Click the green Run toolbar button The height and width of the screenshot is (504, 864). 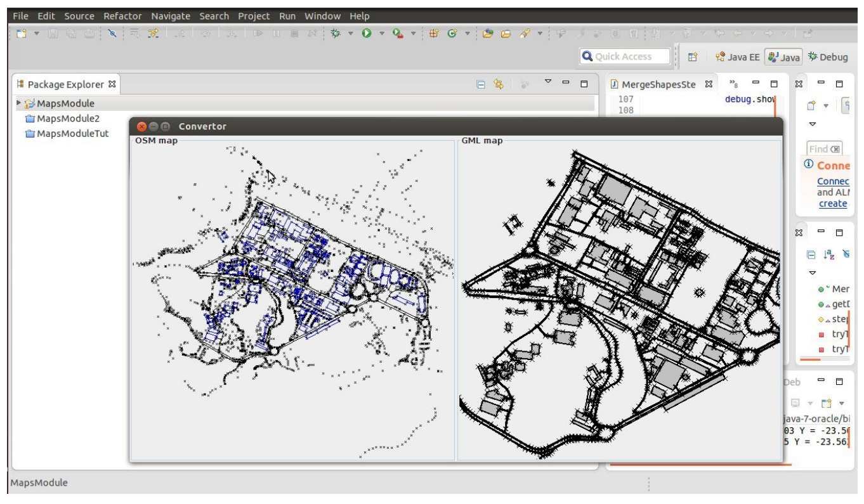click(367, 34)
